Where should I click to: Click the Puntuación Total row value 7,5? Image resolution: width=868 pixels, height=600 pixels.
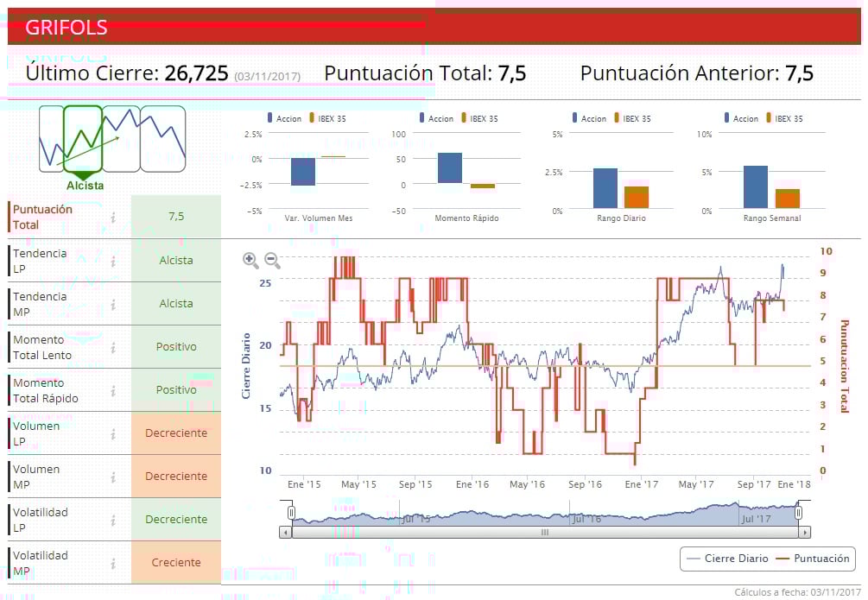click(176, 217)
